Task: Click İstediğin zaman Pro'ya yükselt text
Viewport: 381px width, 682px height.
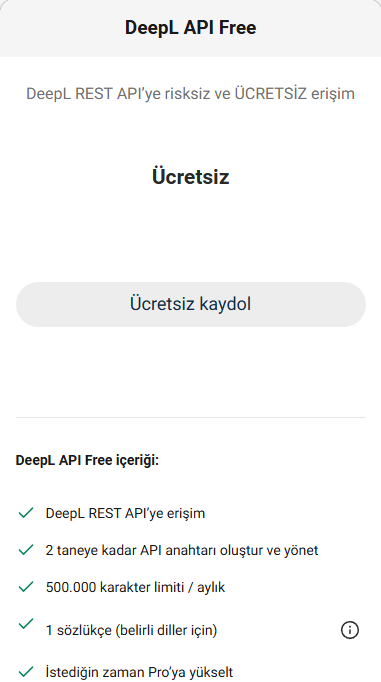Action: 139,672
